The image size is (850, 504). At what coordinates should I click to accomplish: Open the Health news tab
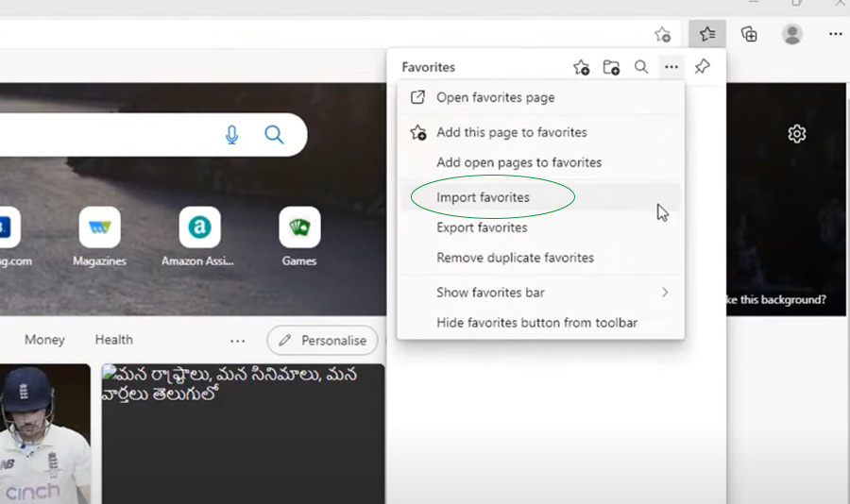pos(114,340)
